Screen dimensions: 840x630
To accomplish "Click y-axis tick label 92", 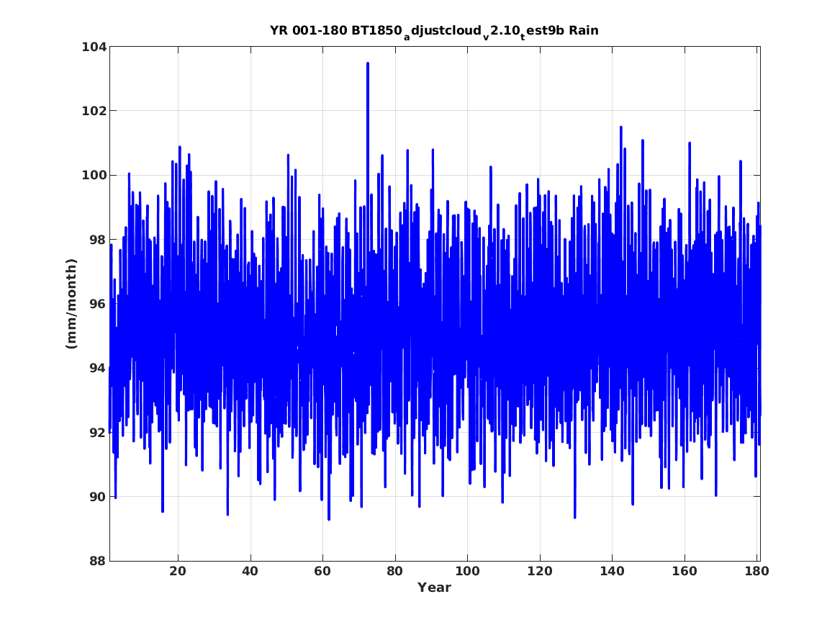I will pos(97,432).
